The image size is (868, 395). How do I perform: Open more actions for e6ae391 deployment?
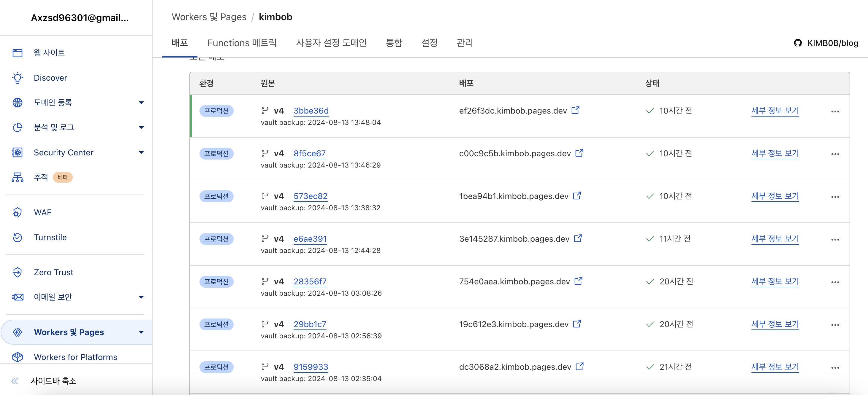(x=835, y=239)
